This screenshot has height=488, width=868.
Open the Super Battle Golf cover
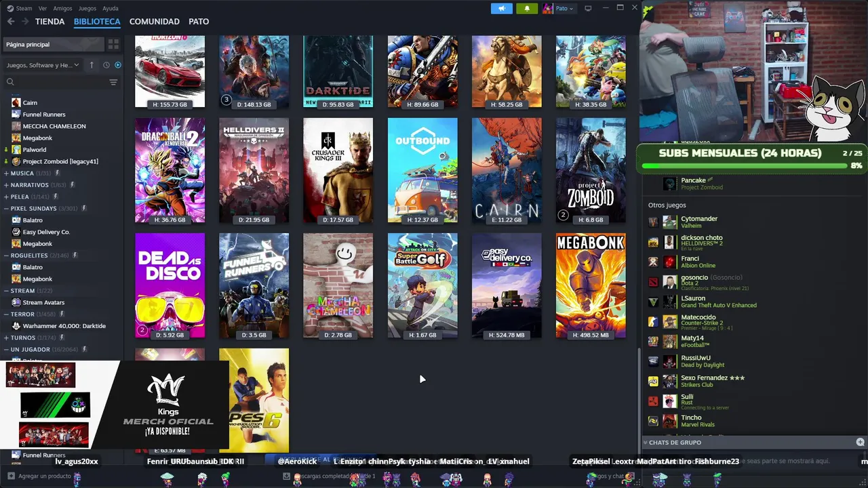(422, 285)
